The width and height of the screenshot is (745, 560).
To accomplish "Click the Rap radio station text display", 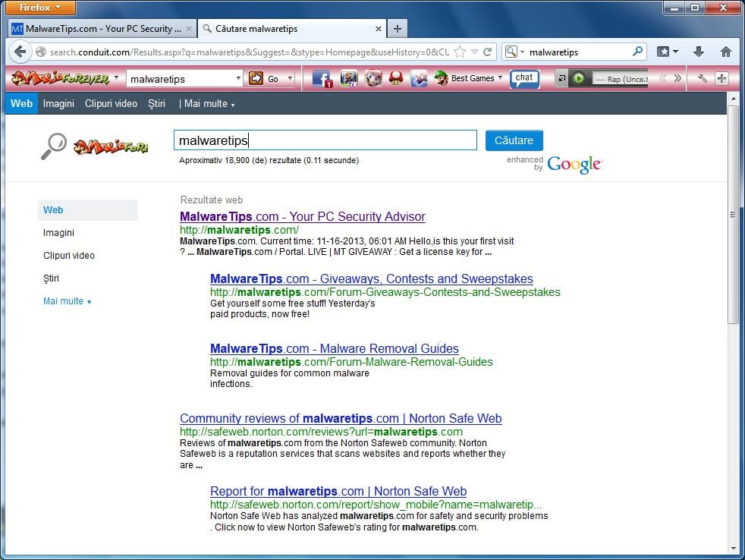I will pos(620,79).
